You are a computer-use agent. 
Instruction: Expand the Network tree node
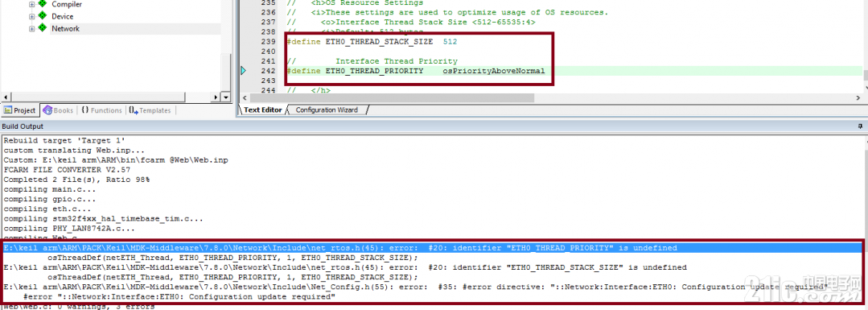(x=31, y=29)
